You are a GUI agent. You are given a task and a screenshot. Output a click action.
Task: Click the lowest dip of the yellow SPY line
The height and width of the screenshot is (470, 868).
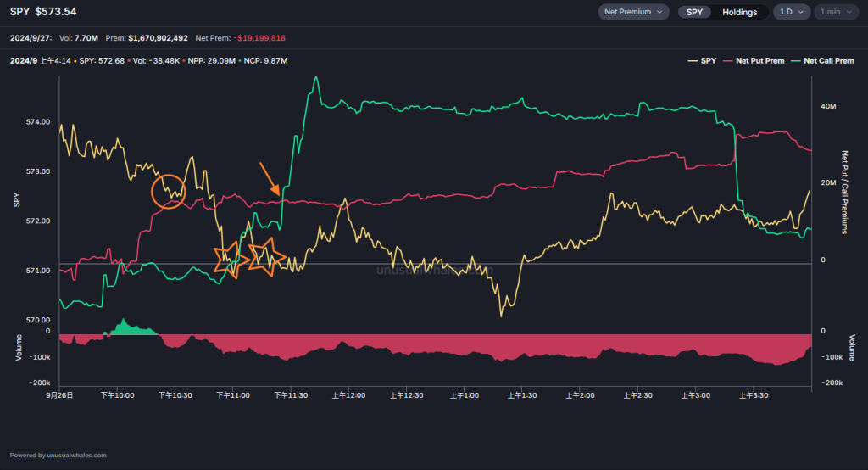pyautogui.click(x=501, y=316)
